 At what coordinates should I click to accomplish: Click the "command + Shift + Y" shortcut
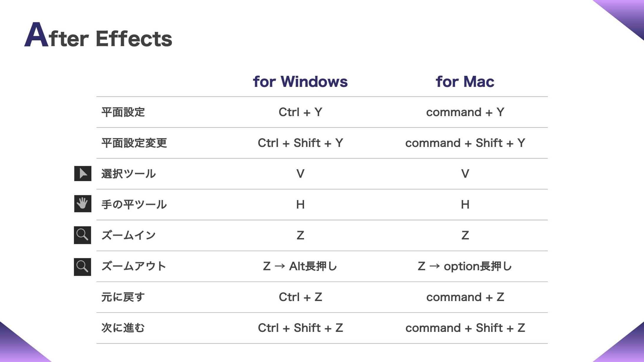pos(465,143)
